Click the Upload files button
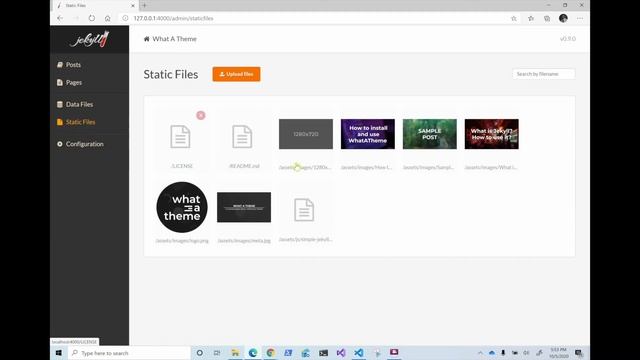 pos(236,74)
